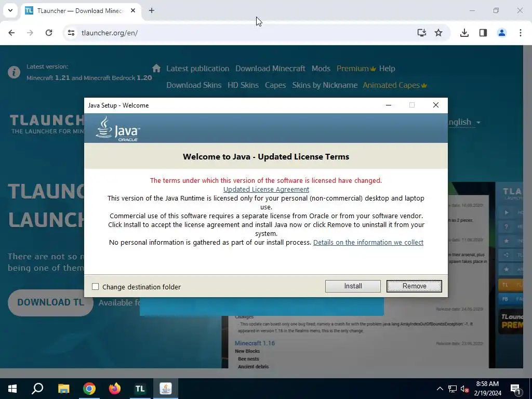Minimize the Java Setup dialog
The image size is (532, 399).
389,105
